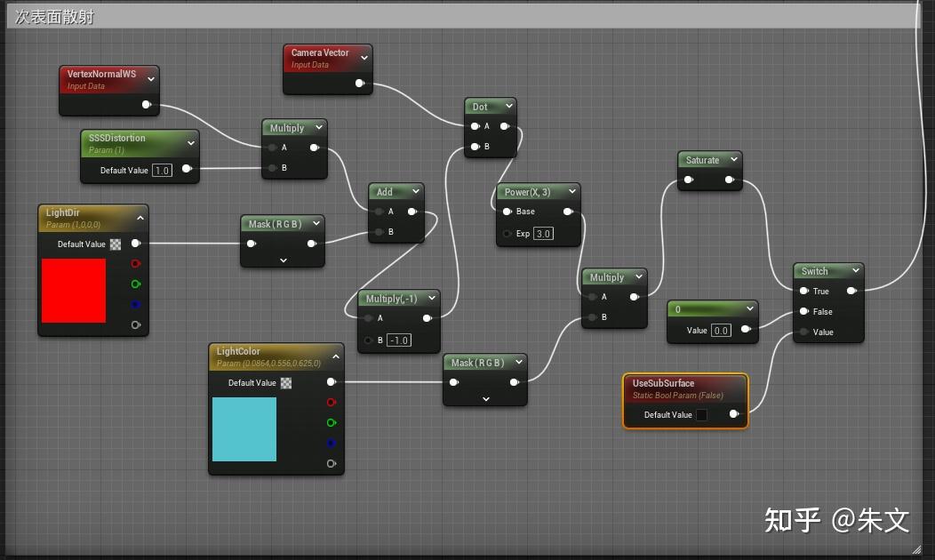Click the Power Exp value field 3.0
The width and height of the screenshot is (935, 560).
[543, 233]
